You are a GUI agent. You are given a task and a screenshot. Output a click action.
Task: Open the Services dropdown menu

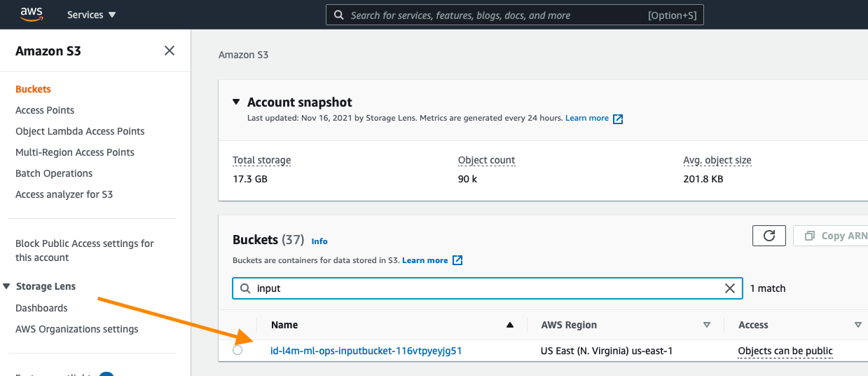[x=92, y=15]
